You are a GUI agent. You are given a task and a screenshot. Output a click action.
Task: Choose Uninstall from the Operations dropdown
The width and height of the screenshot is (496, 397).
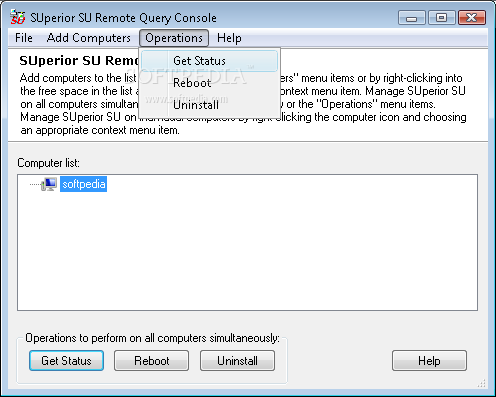pos(209,105)
